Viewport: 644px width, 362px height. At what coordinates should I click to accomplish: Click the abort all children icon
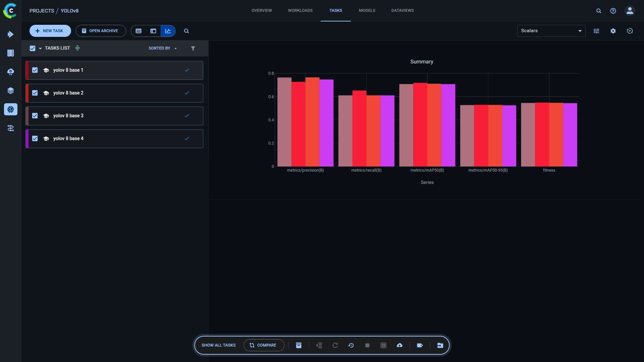(x=383, y=345)
